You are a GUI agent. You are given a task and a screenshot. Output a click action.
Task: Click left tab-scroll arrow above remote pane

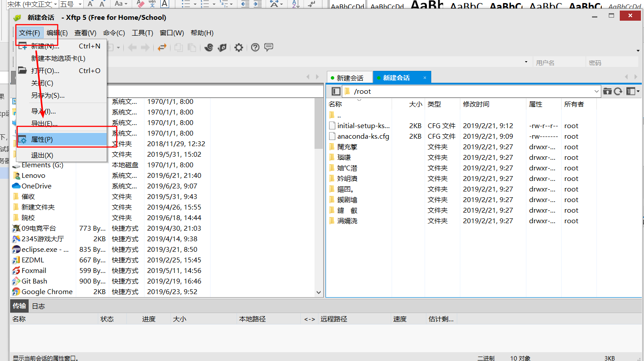[626, 77]
